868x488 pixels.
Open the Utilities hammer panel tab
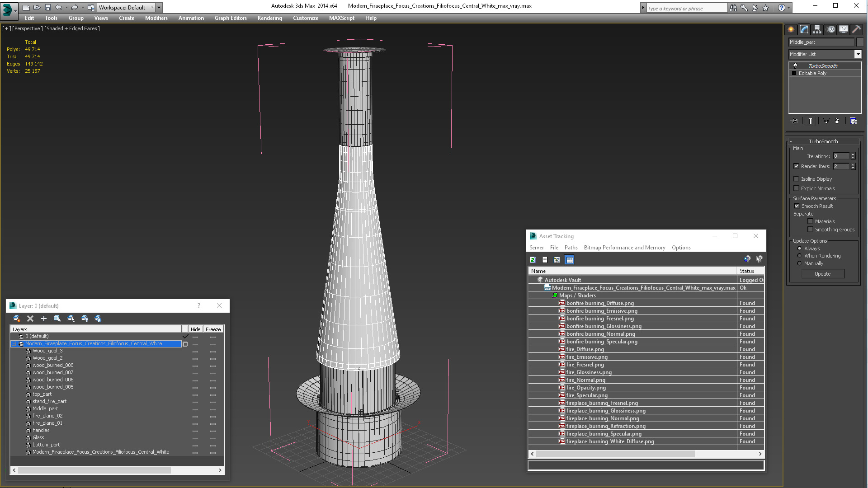click(x=856, y=29)
